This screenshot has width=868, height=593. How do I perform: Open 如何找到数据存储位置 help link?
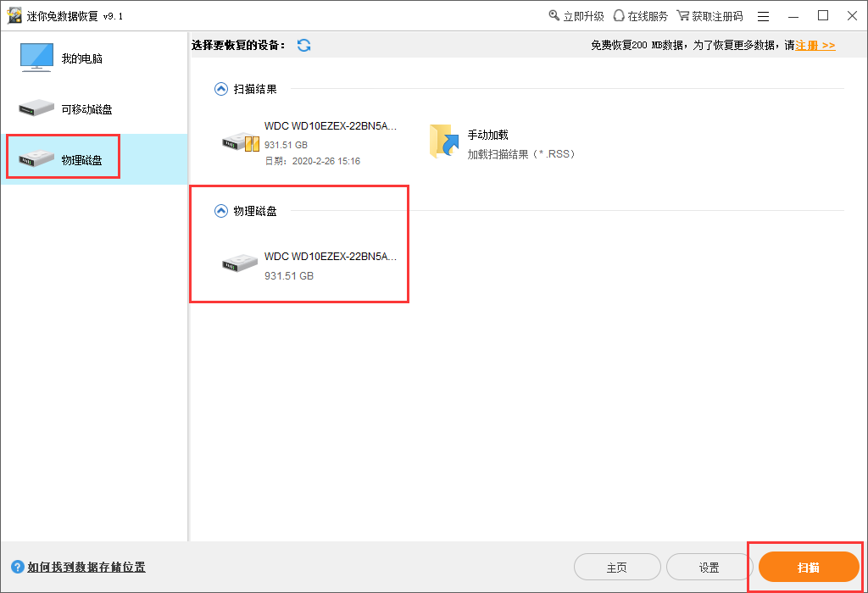86,567
